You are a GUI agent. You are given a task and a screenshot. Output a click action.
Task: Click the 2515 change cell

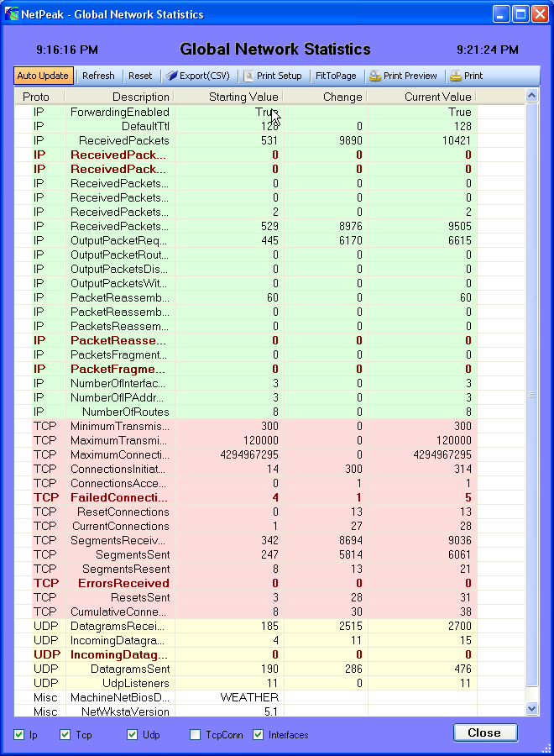click(326, 626)
